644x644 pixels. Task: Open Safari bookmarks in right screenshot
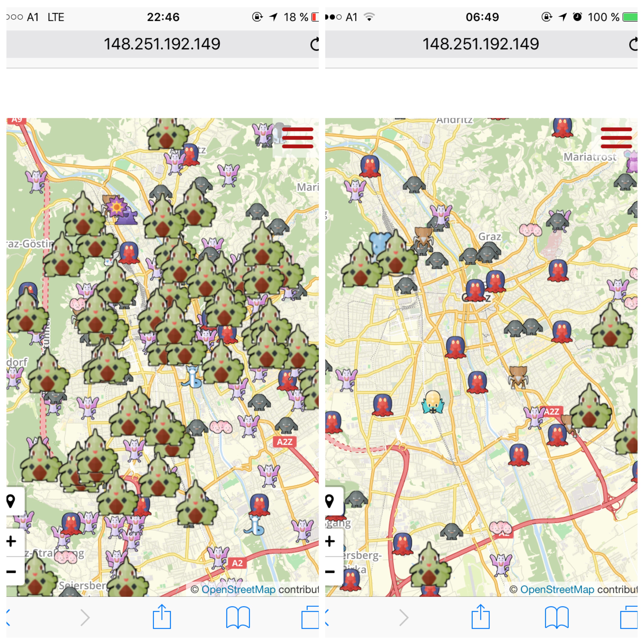tap(557, 618)
